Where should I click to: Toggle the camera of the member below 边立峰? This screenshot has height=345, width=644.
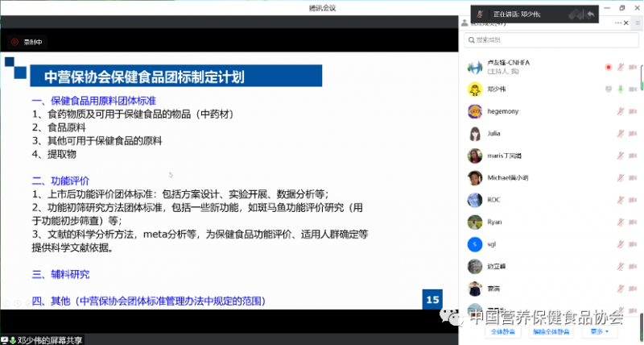(x=633, y=289)
